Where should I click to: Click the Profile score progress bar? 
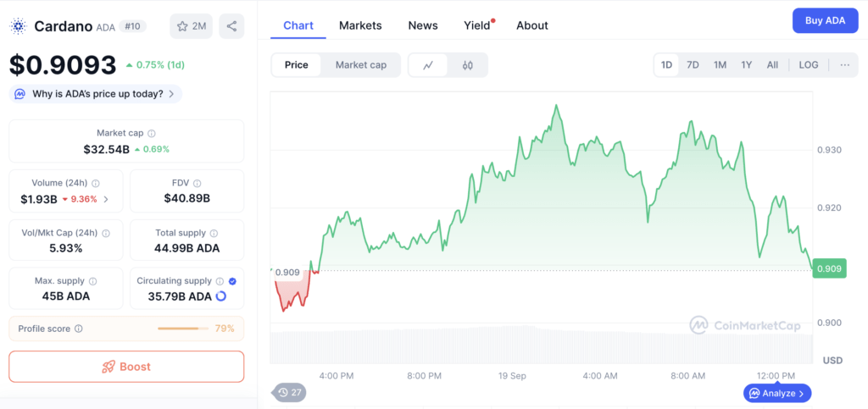pos(183,329)
